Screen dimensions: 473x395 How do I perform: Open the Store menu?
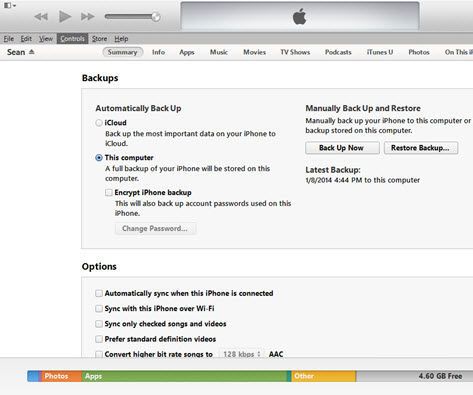point(99,39)
